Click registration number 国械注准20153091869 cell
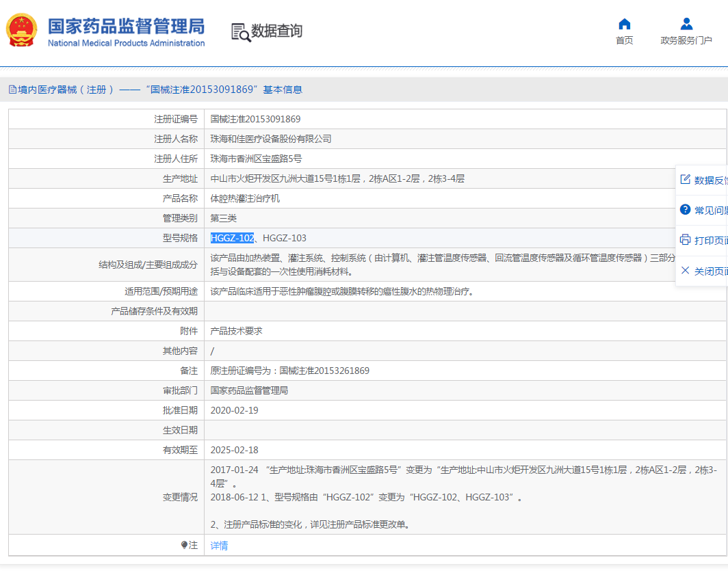Image resolution: width=728 pixels, height=577 pixels. pos(255,119)
